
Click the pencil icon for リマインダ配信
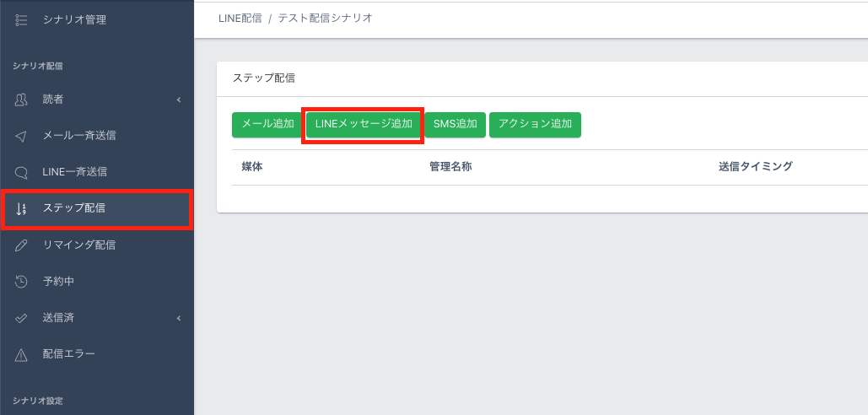coord(22,245)
